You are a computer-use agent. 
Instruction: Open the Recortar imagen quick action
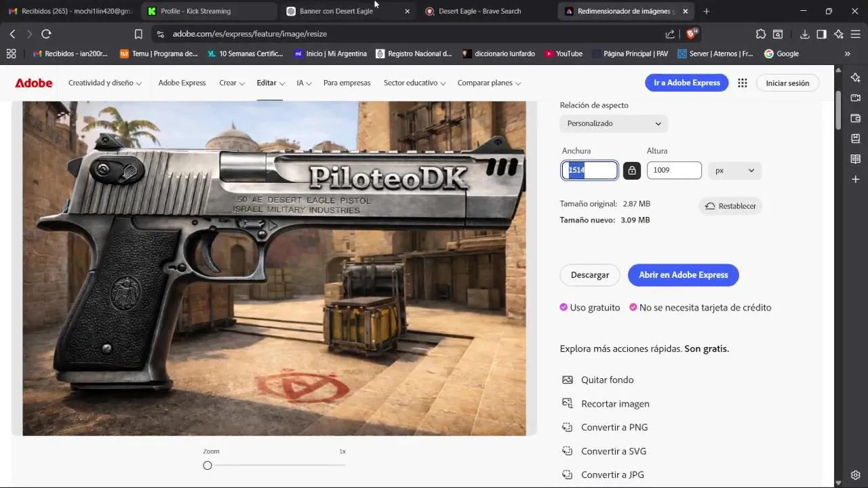click(606, 404)
